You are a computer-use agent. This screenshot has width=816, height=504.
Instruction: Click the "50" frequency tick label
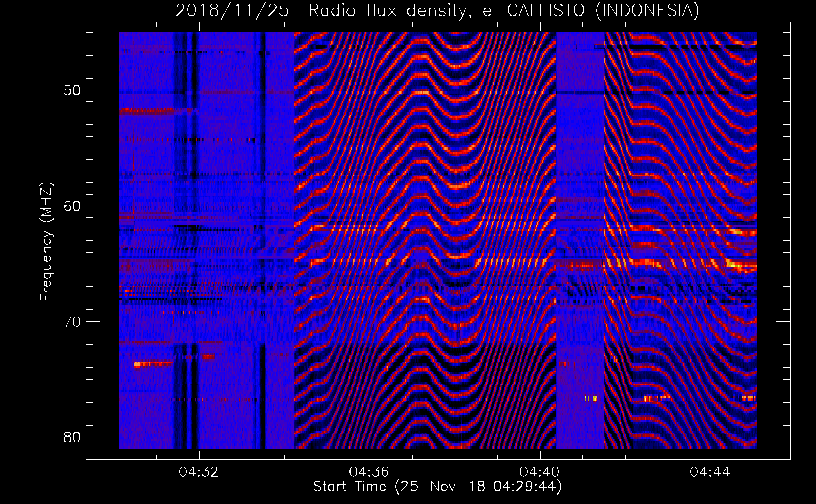point(72,91)
